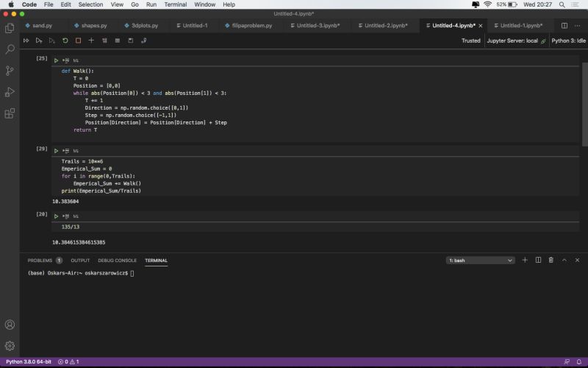
Task: Open the OUTPUT panel tab
Action: click(80, 261)
